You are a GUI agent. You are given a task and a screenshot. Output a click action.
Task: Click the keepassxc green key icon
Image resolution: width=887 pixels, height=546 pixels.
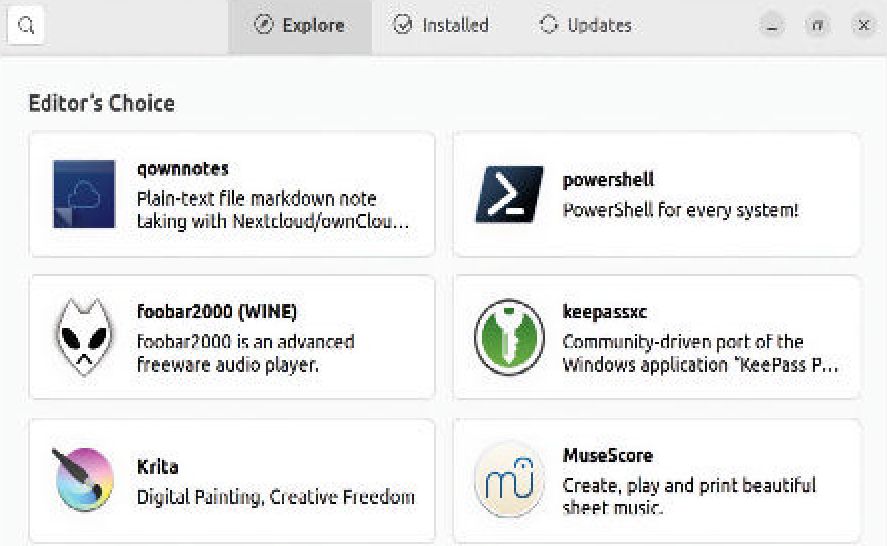click(509, 337)
